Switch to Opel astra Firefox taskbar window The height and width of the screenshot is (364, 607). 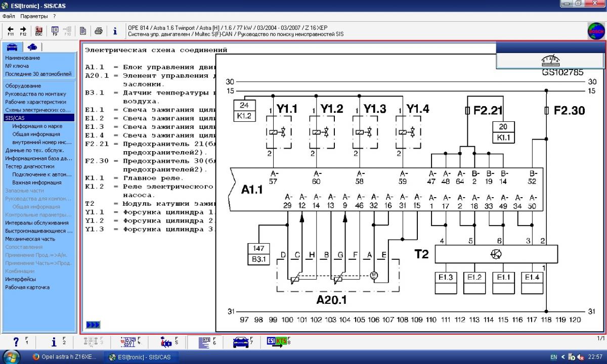pos(66,357)
